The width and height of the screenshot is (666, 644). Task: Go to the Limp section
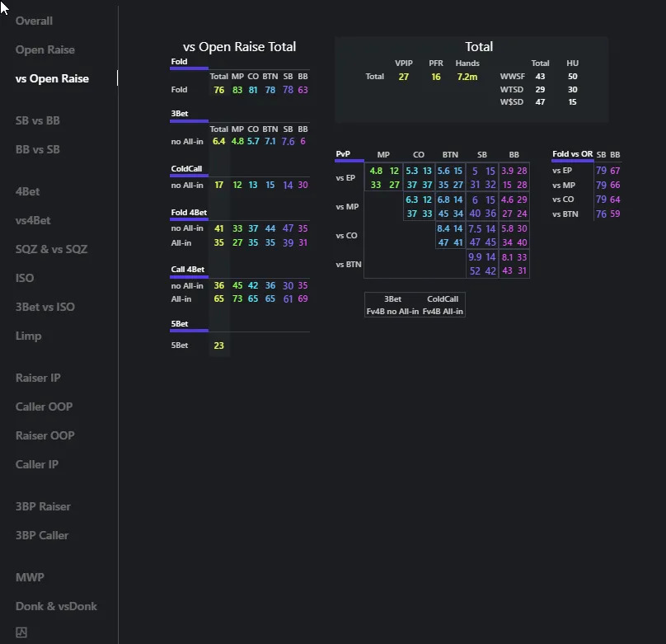pyautogui.click(x=29, y=336)
